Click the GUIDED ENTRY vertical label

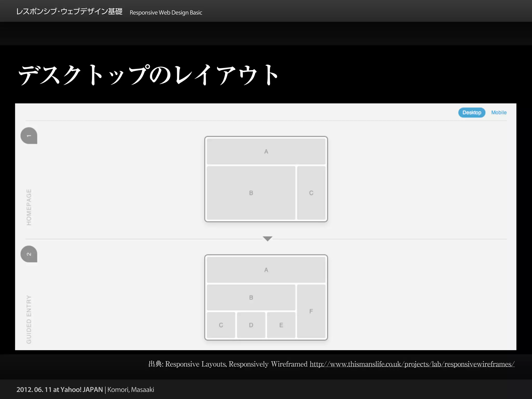pyautogui.click(x=29, y=319)
